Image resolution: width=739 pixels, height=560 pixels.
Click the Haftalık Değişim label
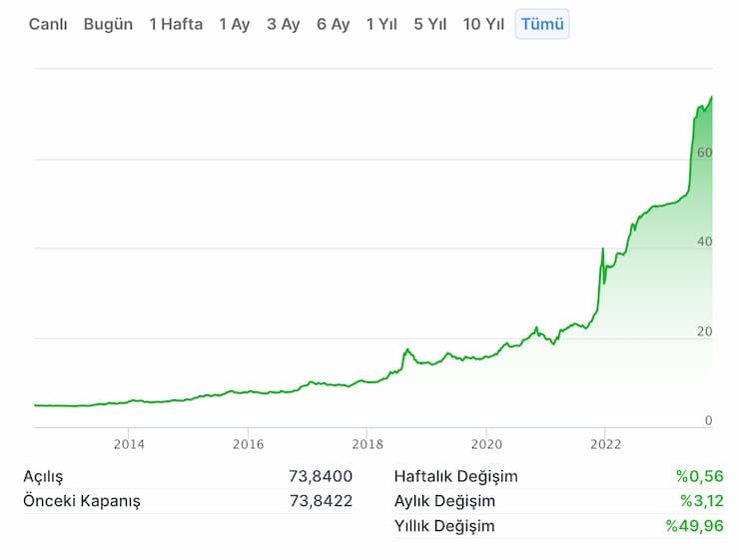click(x=456, y=476)
